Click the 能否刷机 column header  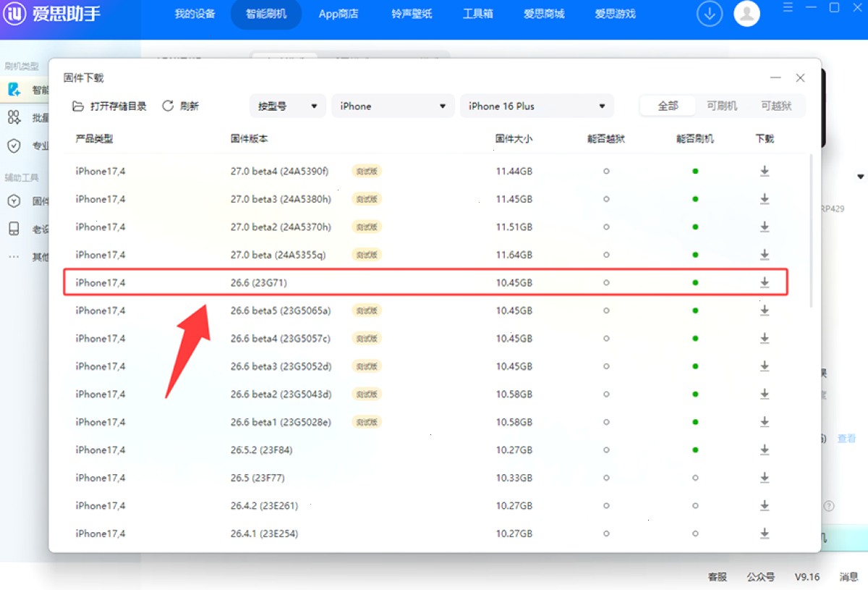point(695,138)
